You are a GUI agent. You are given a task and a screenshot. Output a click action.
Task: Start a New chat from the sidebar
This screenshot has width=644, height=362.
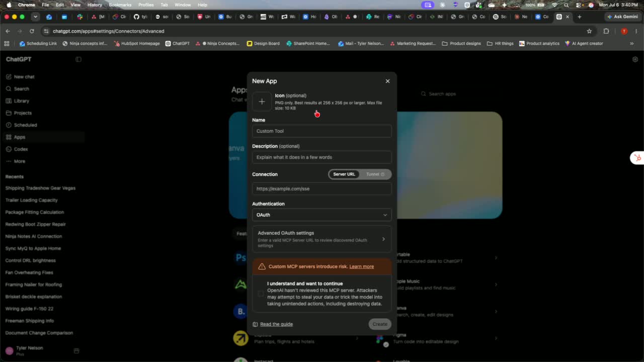(24, 77)
